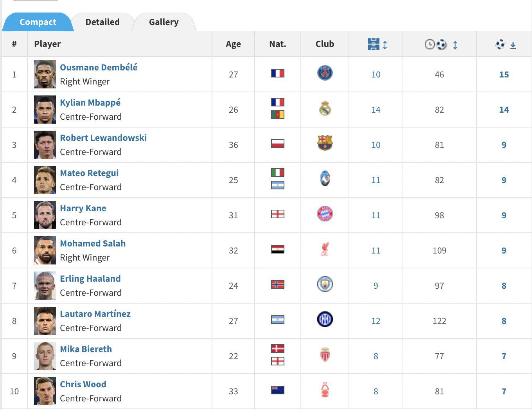Open Lautaro Martínez's 12 appearances link
Image resolution: width=532 pixels, height=410 pixels.
pyautogui.click(x=376, y=321)
